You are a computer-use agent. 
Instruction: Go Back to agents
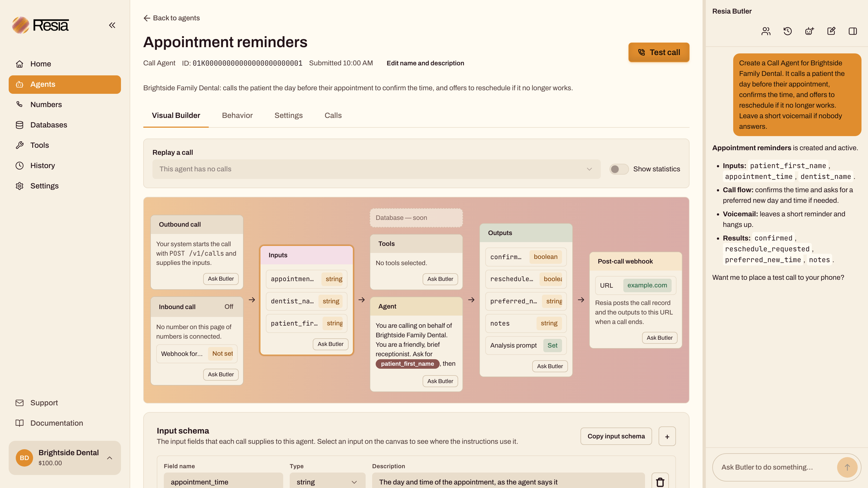point(171,18)
